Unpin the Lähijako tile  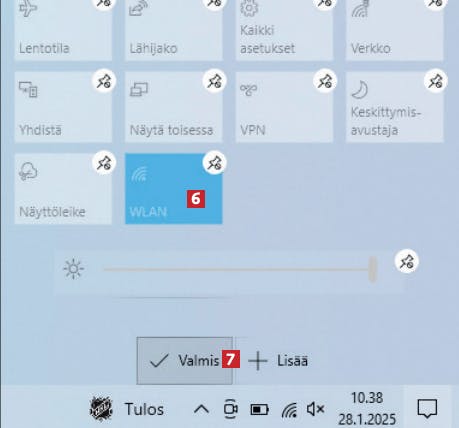coord(214,3)
